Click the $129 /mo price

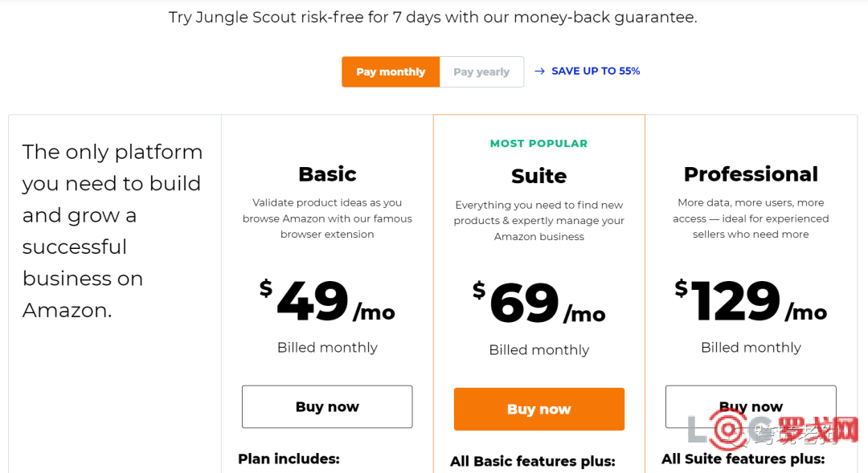[x=751, y=300]
